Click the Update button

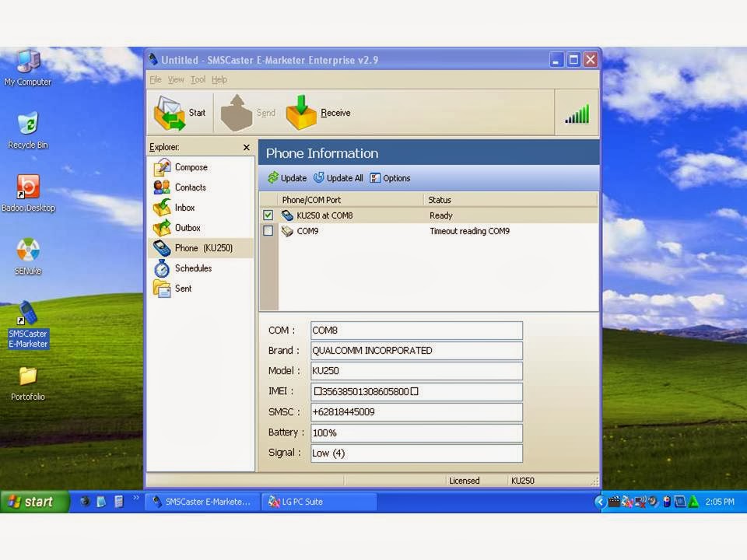click(x=287, y=178)
